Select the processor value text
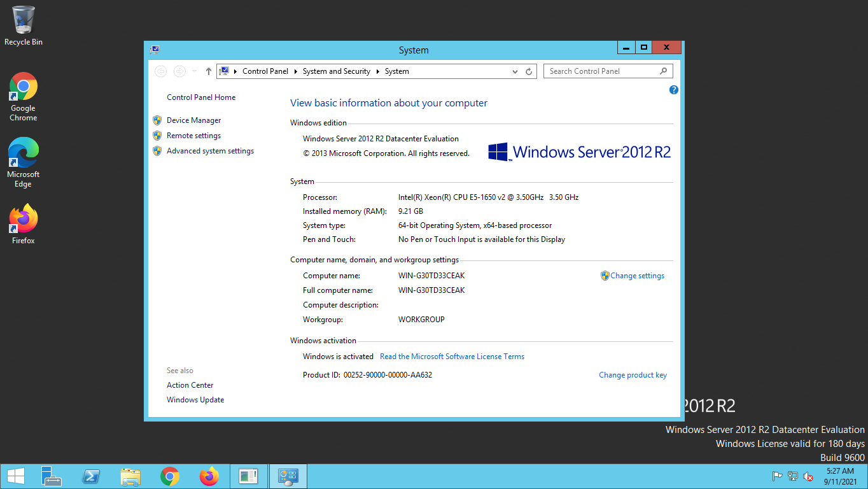This screenshot has height=489, width=868. [x=488, y=197]
